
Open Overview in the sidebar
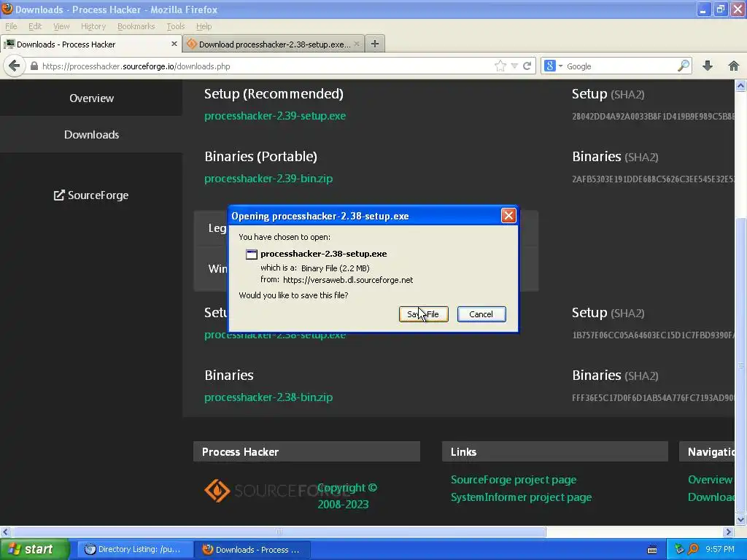tap(91, 98)
